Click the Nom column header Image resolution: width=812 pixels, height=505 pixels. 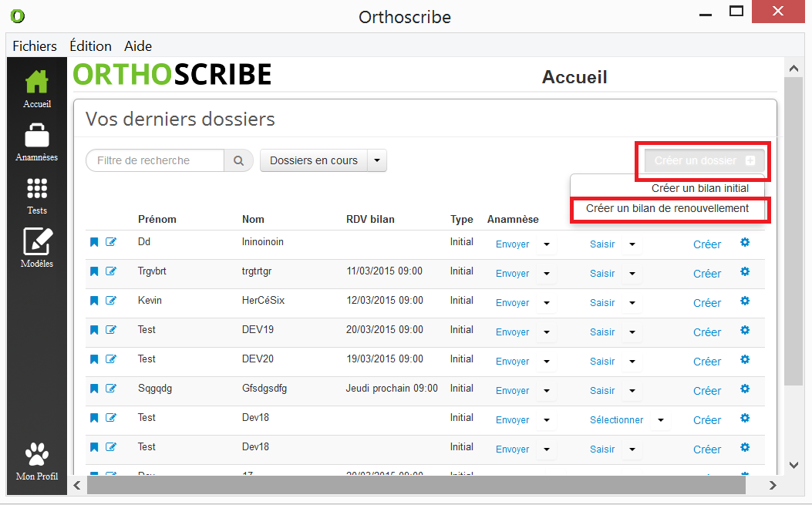pyautogui.click(x=253, y=219)
